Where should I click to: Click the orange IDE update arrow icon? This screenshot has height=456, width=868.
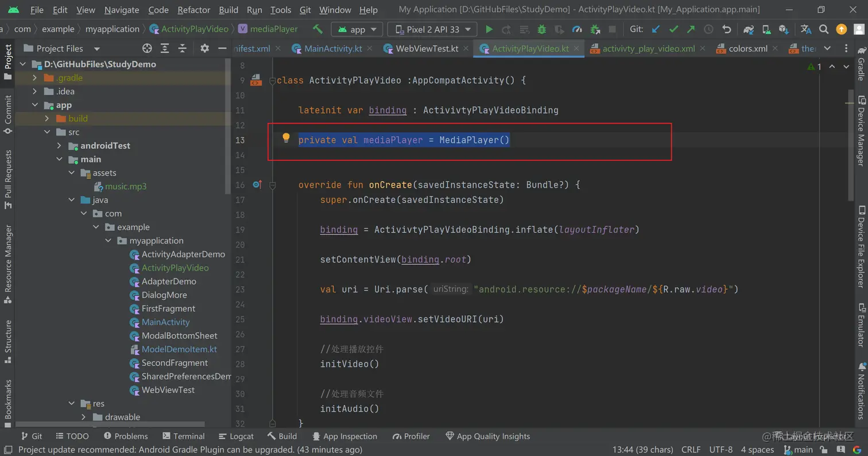(x=842, y=29)
